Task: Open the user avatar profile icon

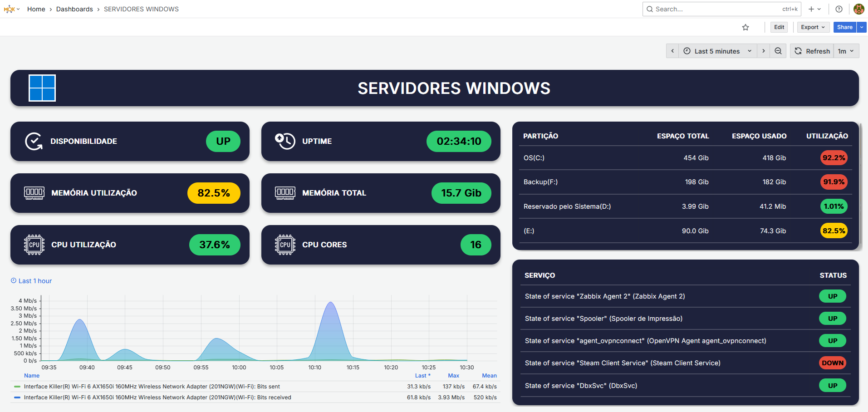Action: tap(858, 9)
